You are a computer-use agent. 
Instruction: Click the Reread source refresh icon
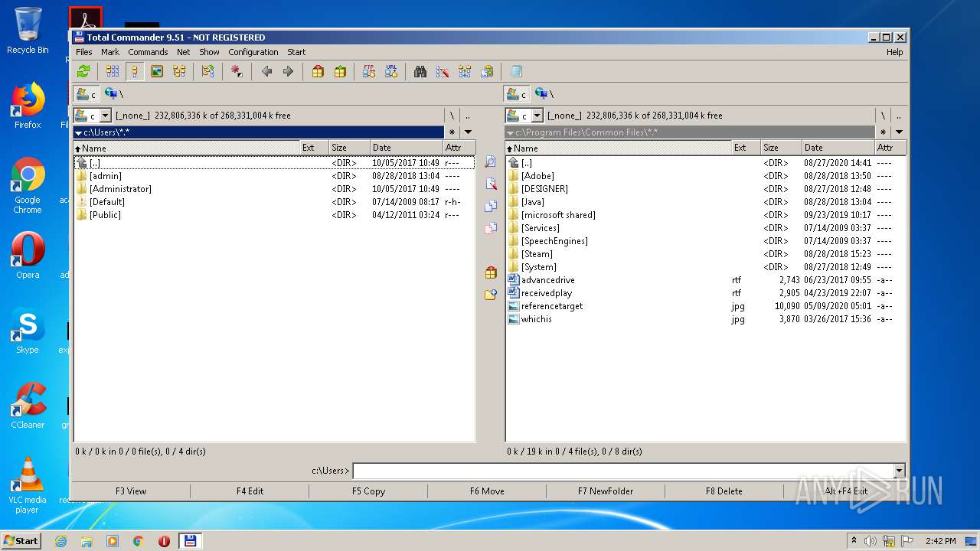pyautogui.click(x=83, y=71)
